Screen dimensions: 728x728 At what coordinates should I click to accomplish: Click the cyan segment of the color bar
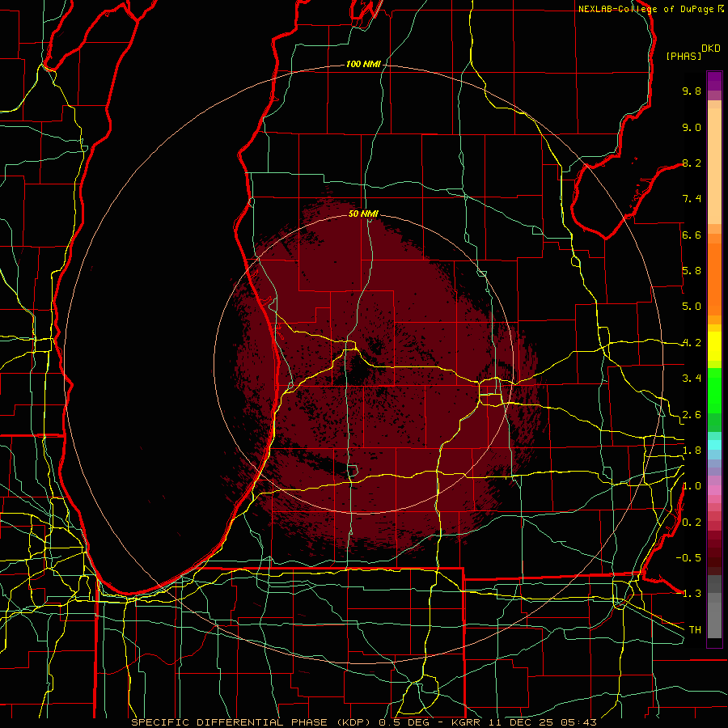[714, 445]
